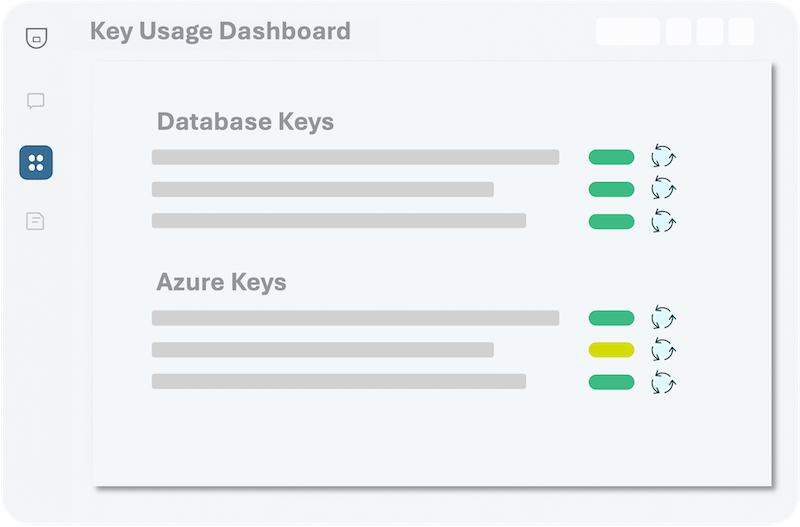Rotate the yellow-status Azure key
800x527 pixels.
pyautogui.click(x=663, y=350)
